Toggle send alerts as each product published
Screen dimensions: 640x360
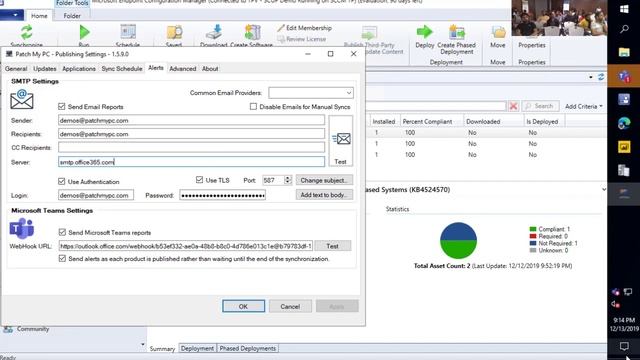pos(62,258)
